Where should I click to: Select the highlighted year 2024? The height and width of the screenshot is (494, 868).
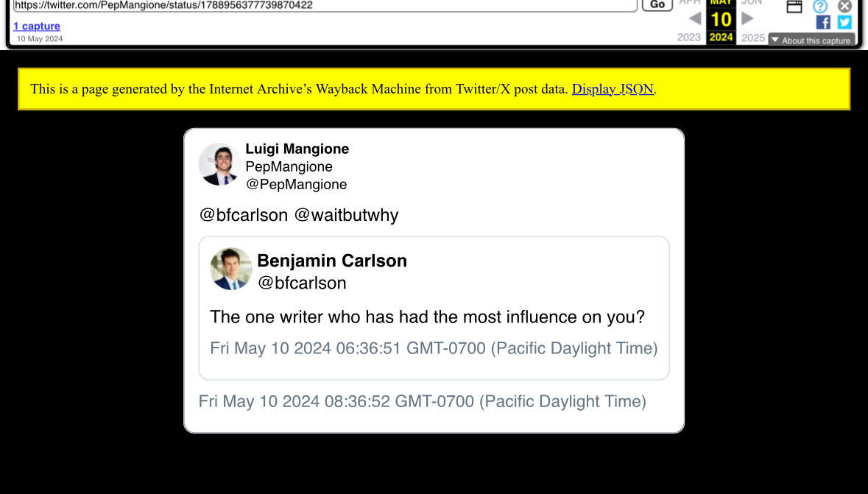[x=721, y=37]
